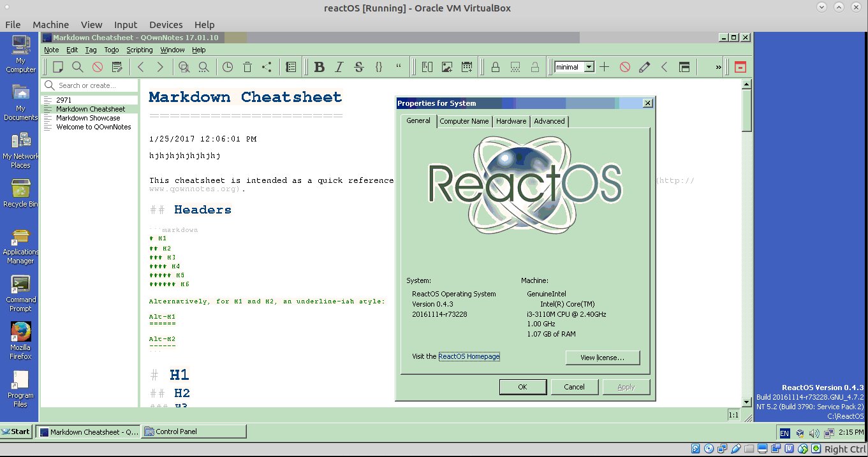
Task: Open the Edit menu in QOwnNotes
Action: (72, 50)
